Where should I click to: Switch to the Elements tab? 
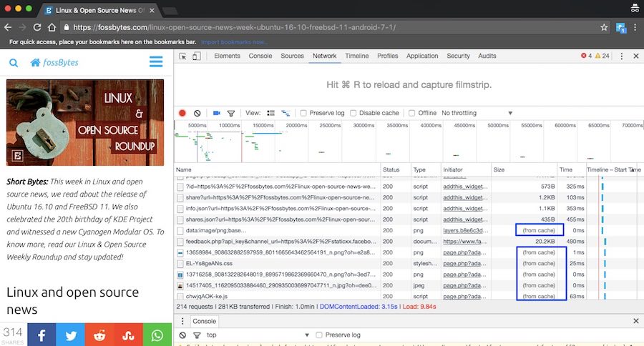click(227, 56)
